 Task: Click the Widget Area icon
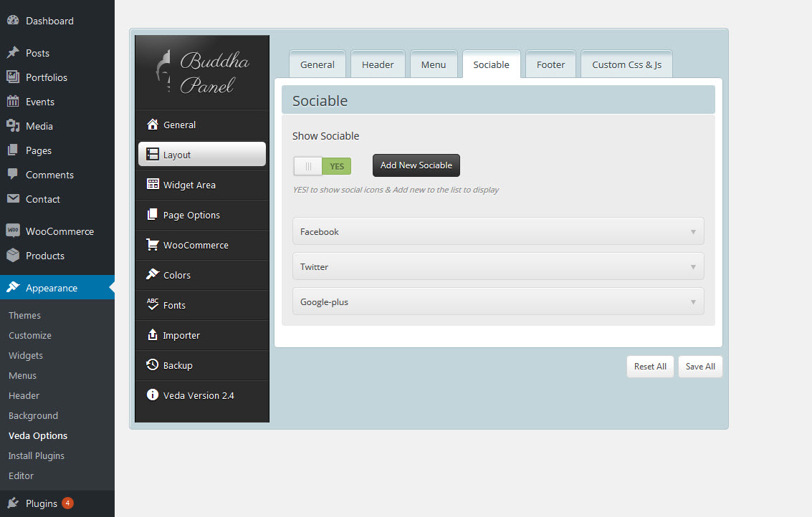click(152, 184)
